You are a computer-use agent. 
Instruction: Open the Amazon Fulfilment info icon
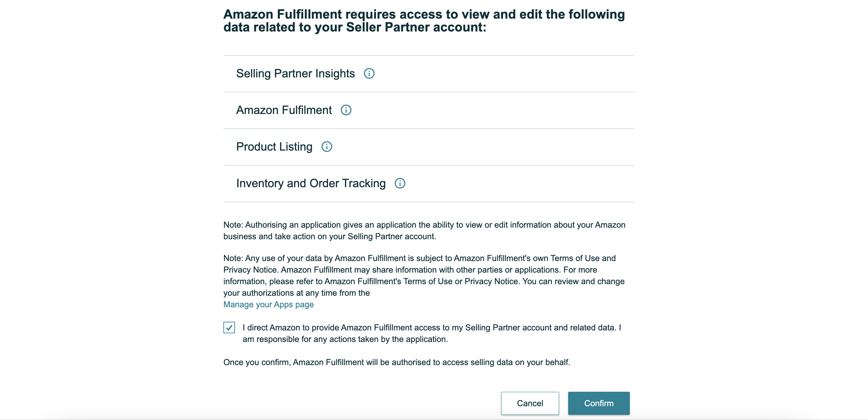(346, 110)
